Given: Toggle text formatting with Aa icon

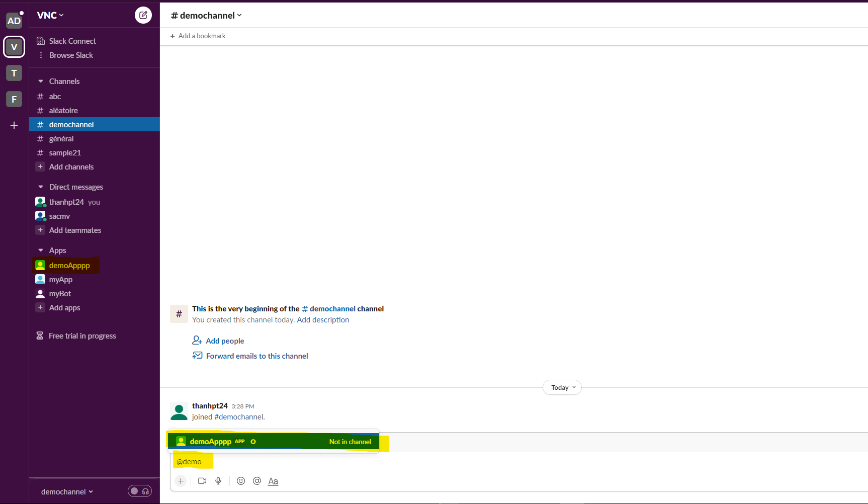Looking at the screenshot, I should click(x=273, y=481).
